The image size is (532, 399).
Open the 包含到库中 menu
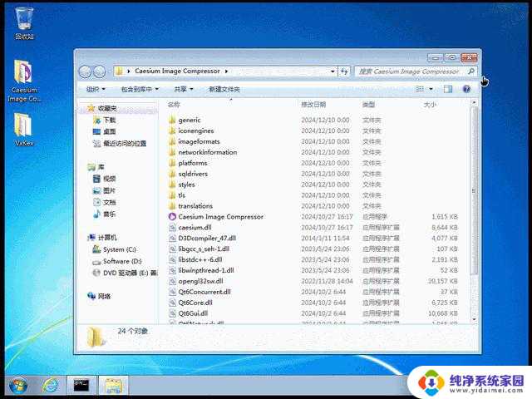(140, 89)
